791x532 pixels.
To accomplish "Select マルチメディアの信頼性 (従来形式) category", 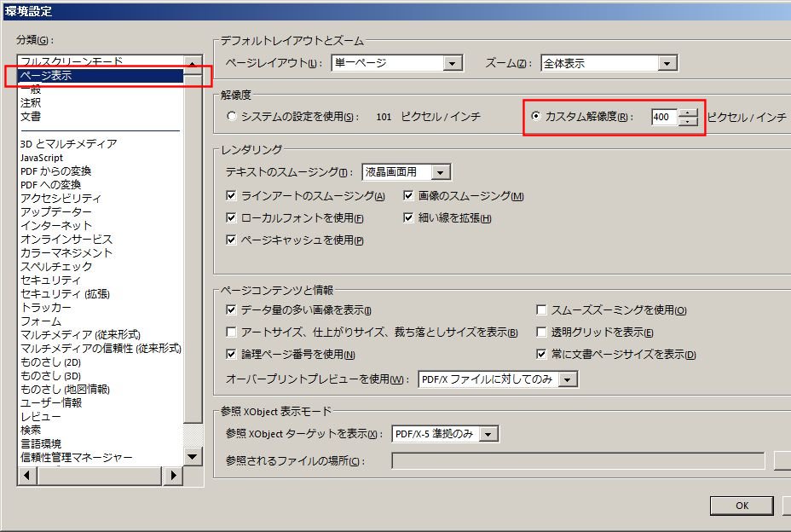I will click(101, 349).
